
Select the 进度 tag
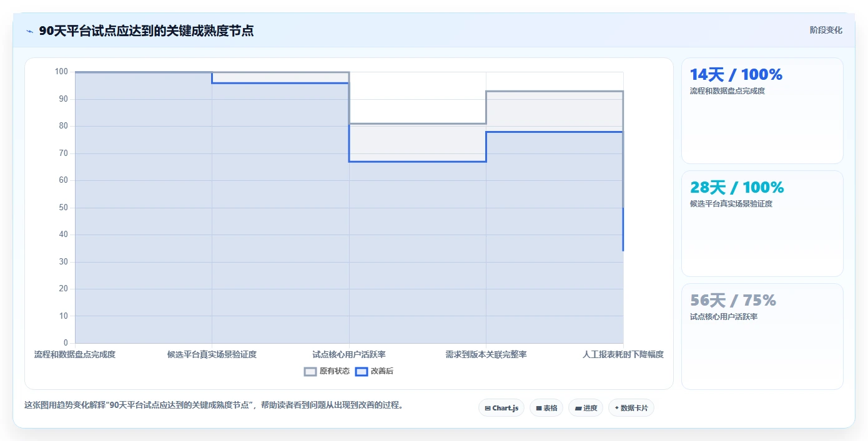(586, 408)
